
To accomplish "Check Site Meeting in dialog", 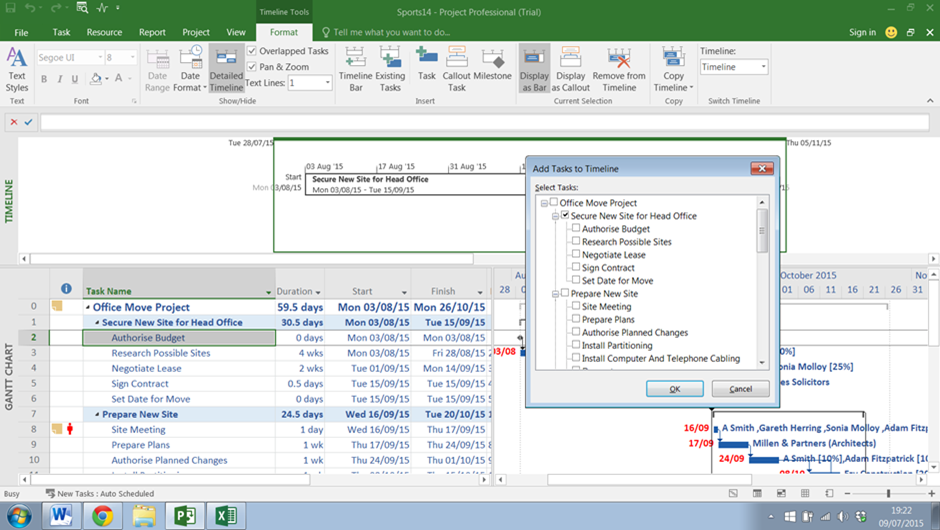I will point(576,305).
